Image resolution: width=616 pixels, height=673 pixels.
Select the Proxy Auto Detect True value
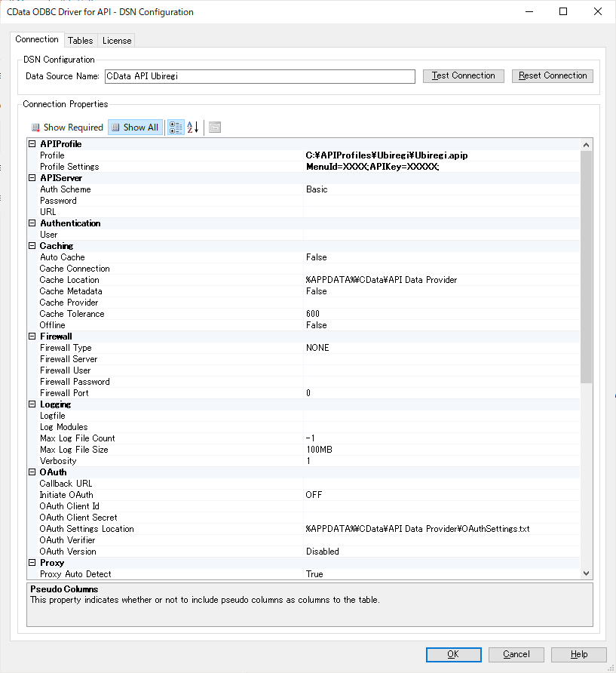[x=314, y=574]
